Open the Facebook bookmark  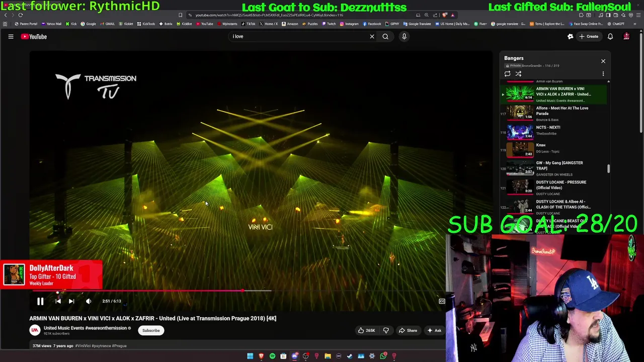click(372, 24)
